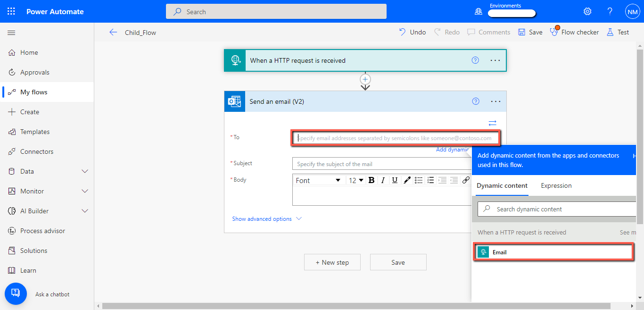This screenshot has width=644, height=310.
Task: Insert numbered list in the Body
Action: 430,180
